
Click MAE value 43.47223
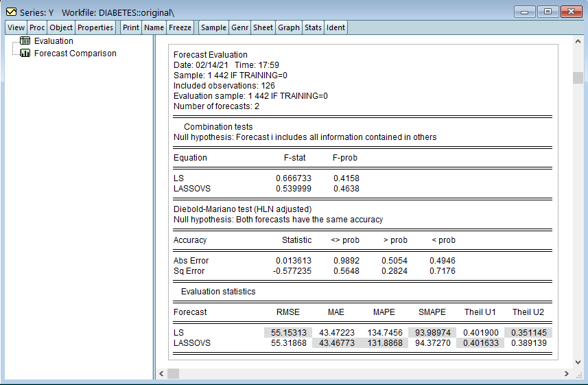pyautogui.click(x=337, y=332)
